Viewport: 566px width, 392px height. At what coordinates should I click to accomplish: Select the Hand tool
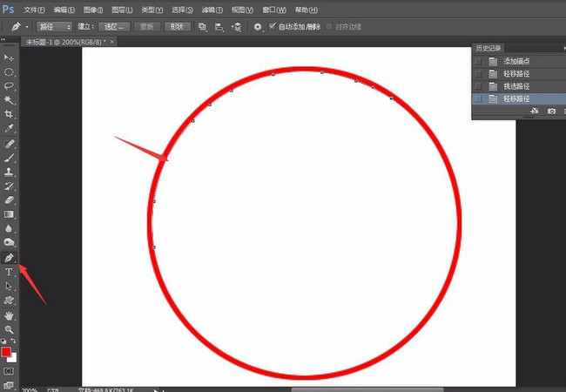coord(10,315)
